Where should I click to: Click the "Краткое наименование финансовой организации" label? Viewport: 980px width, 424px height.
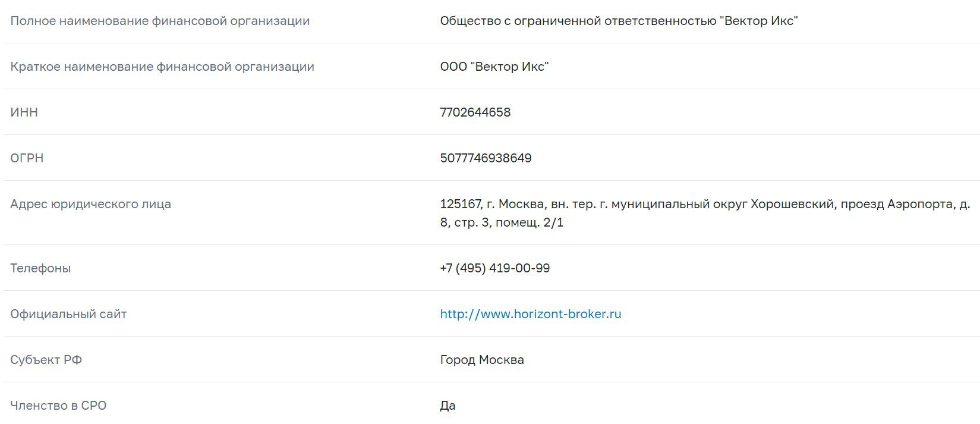click(x=162, y=67)
